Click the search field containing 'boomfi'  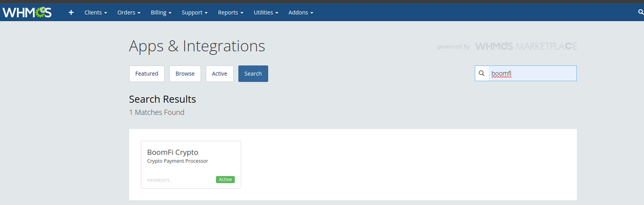(x=532, y=73)
